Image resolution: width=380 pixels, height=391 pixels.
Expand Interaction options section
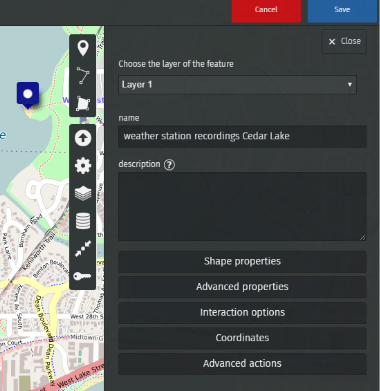coord(242,312)
